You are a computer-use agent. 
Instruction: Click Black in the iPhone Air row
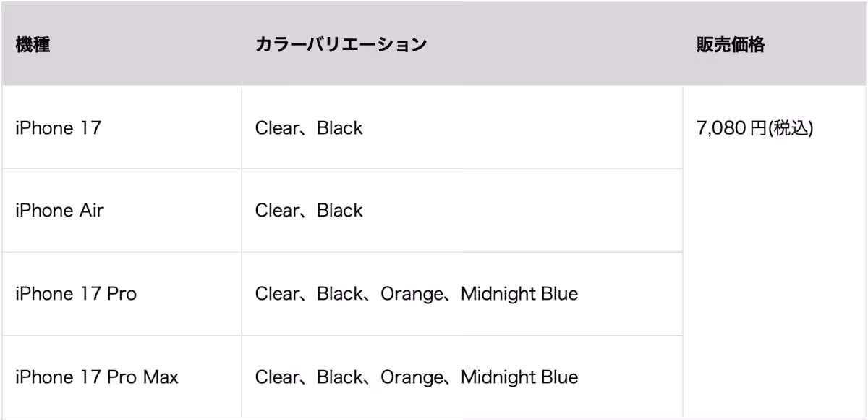click(x=340, y=211)
